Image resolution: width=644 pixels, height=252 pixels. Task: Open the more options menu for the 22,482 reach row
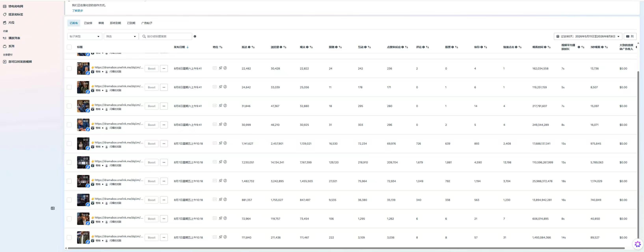(164, 69)
